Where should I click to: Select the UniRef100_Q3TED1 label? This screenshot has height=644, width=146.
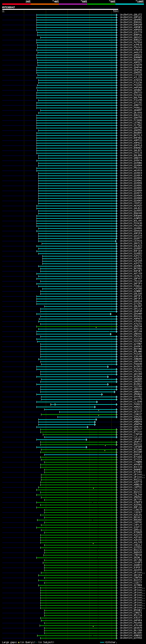click(131, 547)
